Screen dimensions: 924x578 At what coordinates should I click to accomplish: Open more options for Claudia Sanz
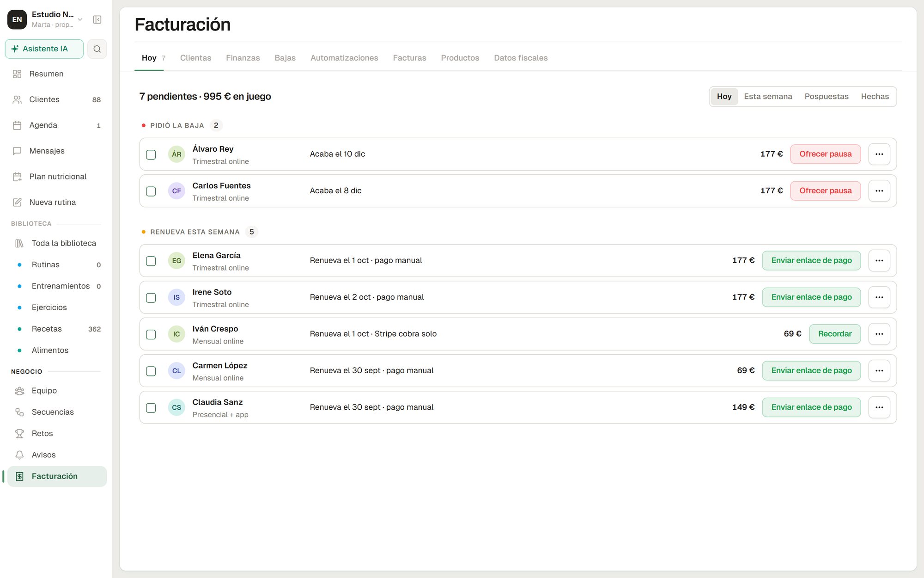coord(879,407)
